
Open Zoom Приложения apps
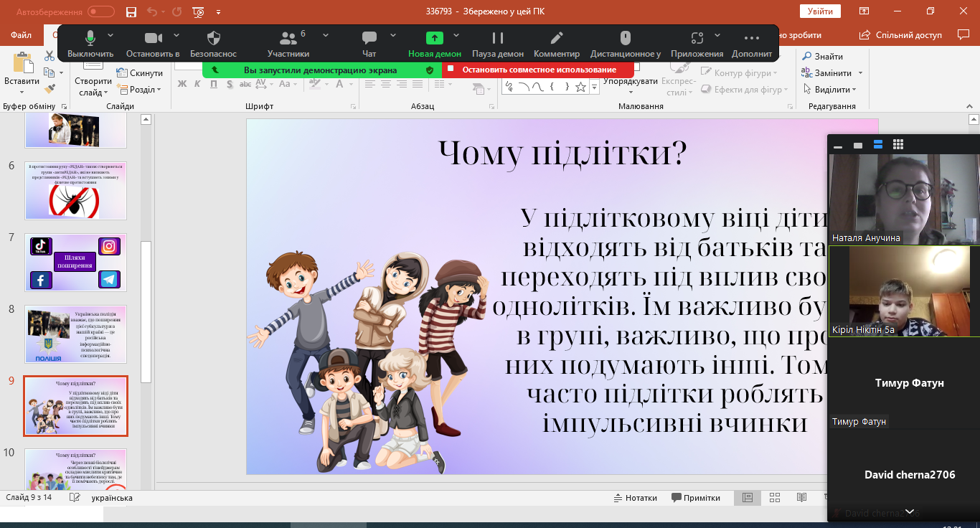click(697, 44)
